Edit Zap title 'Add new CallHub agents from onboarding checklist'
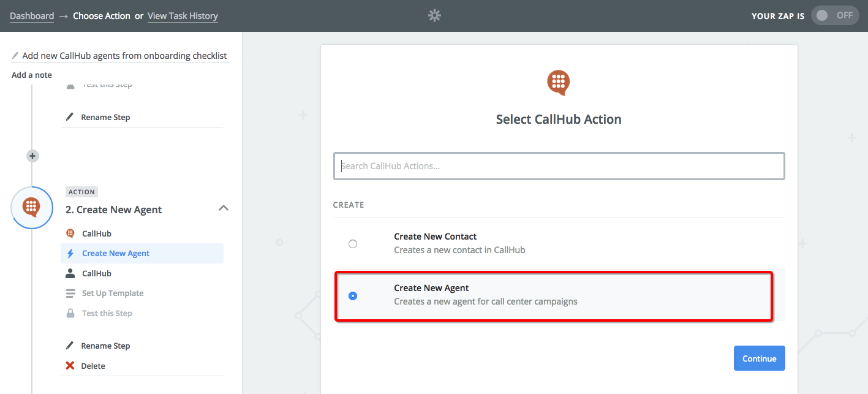The height and width of the screenshot is (394, 868). coord(124,55)
